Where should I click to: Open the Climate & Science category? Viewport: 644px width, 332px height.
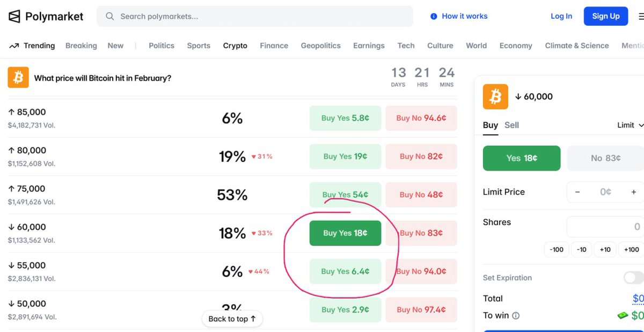577,46
